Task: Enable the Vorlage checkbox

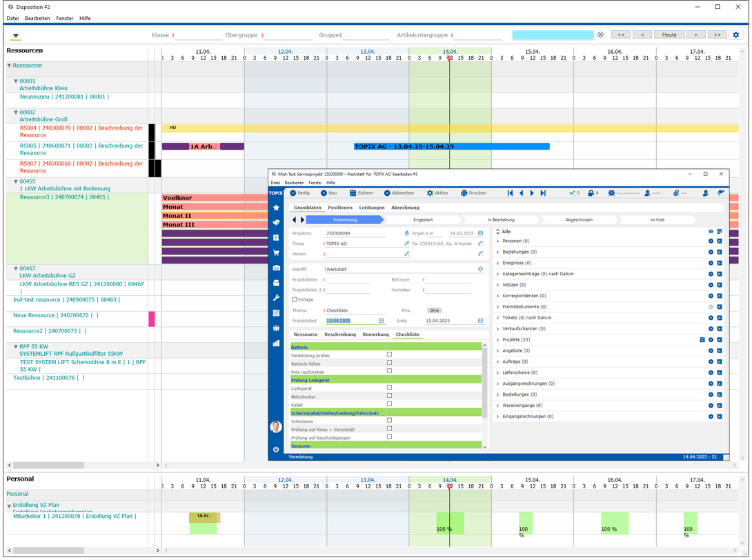Action: coord(295,299)
